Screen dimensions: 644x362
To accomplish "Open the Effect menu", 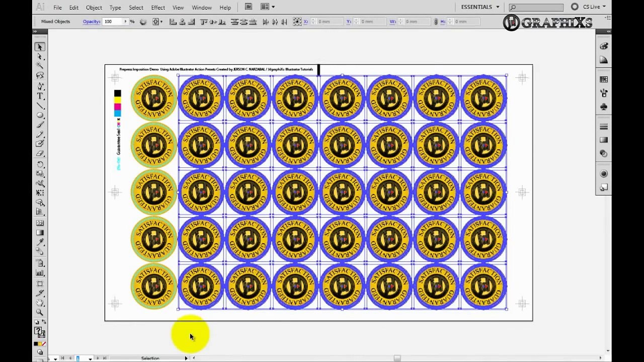I will point(158,8).
